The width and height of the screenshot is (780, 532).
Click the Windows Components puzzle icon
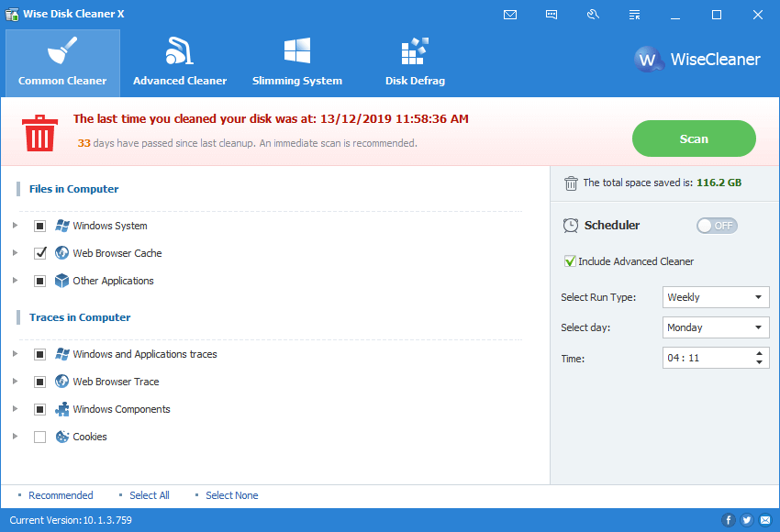[x=61, y=409]
